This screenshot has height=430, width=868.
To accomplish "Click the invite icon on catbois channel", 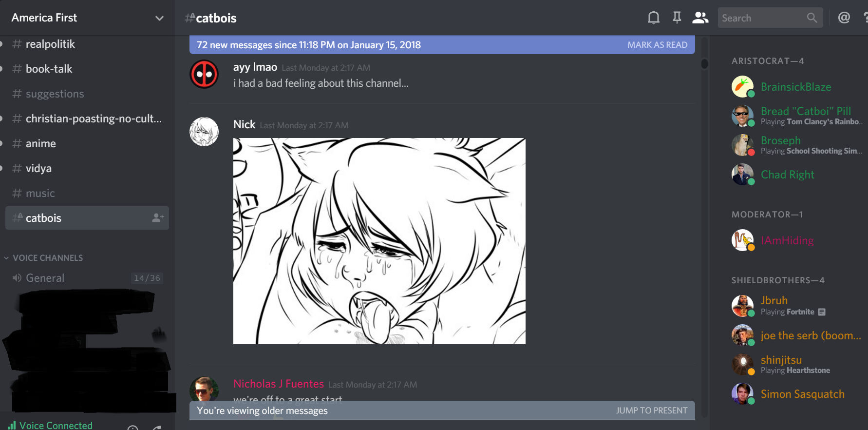I will (x=158, y=218).
